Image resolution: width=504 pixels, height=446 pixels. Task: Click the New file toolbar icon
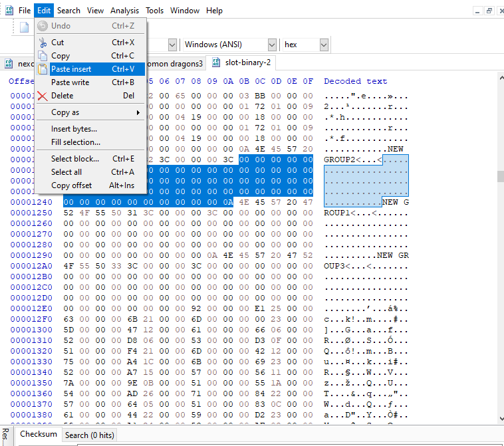click(25, 27)
